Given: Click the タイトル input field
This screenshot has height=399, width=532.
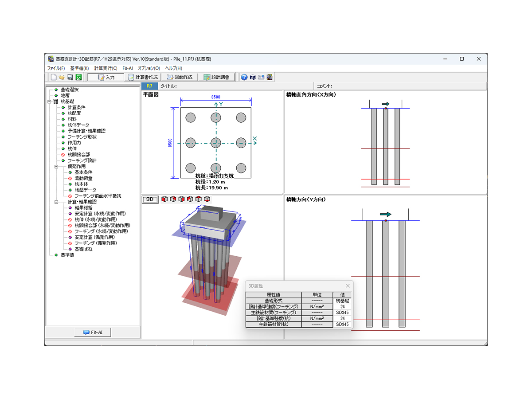Looking at the screenshot, I should pos(245,86).
